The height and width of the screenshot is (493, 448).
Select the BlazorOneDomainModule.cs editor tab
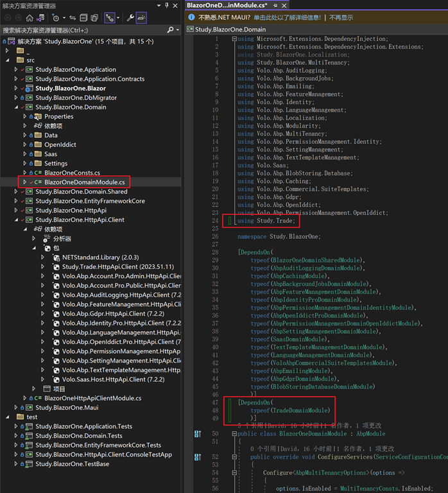[x=227, y=5]
